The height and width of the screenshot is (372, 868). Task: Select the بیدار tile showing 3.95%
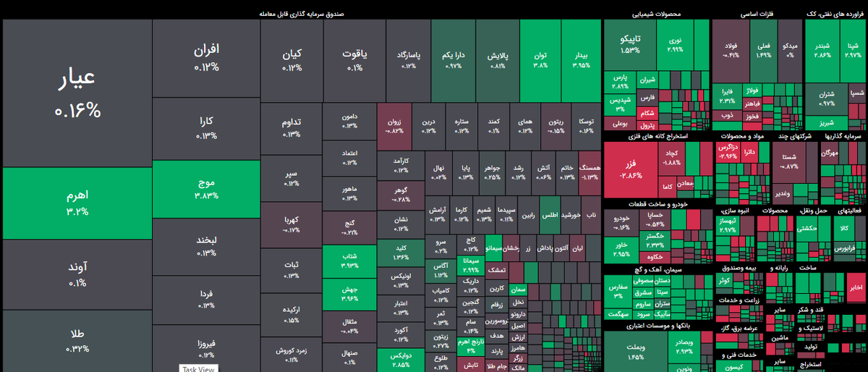pos(581,59)
